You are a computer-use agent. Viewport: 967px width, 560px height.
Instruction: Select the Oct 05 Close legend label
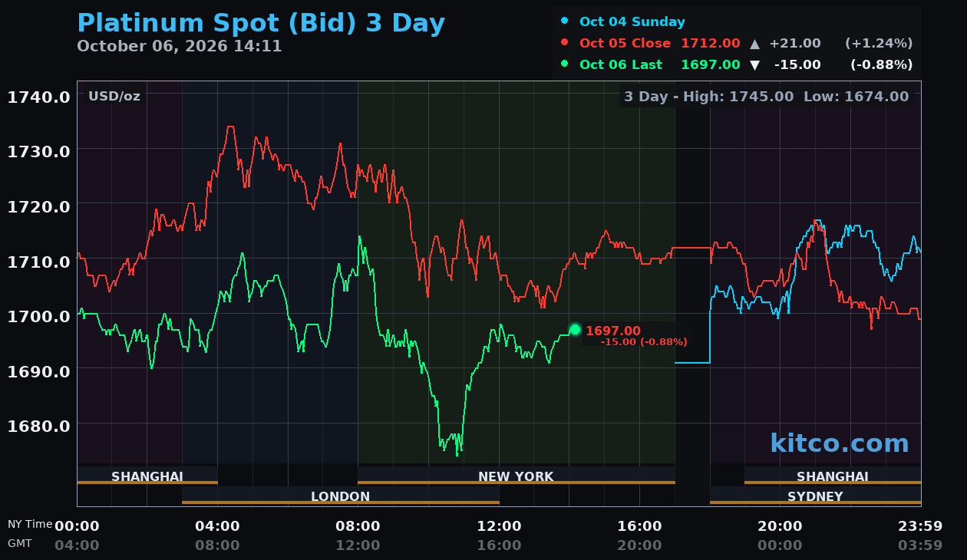pos(625,44)
